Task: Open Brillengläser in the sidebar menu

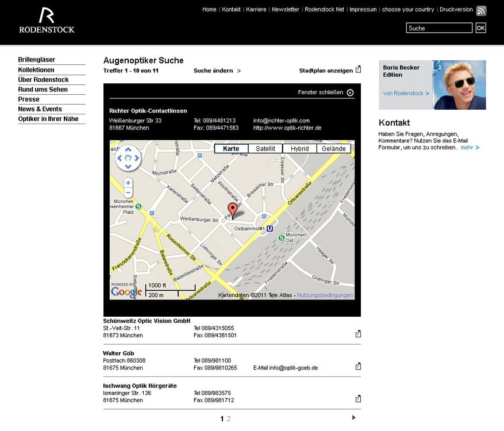Action: coord(37,60)
